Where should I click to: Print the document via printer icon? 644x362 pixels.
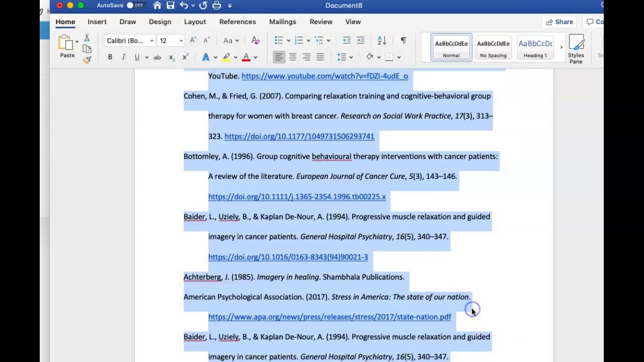click(x=217, y=6)
